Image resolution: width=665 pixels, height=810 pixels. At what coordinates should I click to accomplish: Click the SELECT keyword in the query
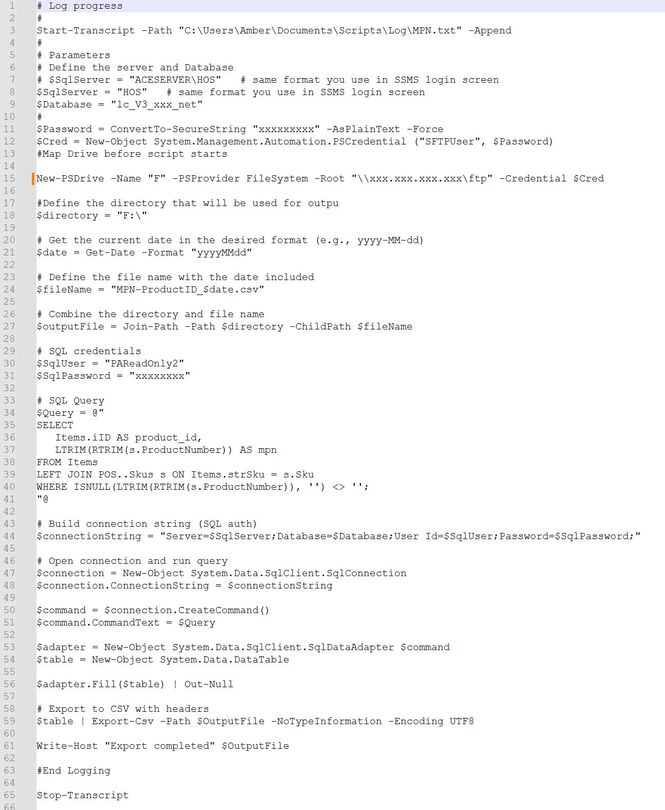coord(55,425)
